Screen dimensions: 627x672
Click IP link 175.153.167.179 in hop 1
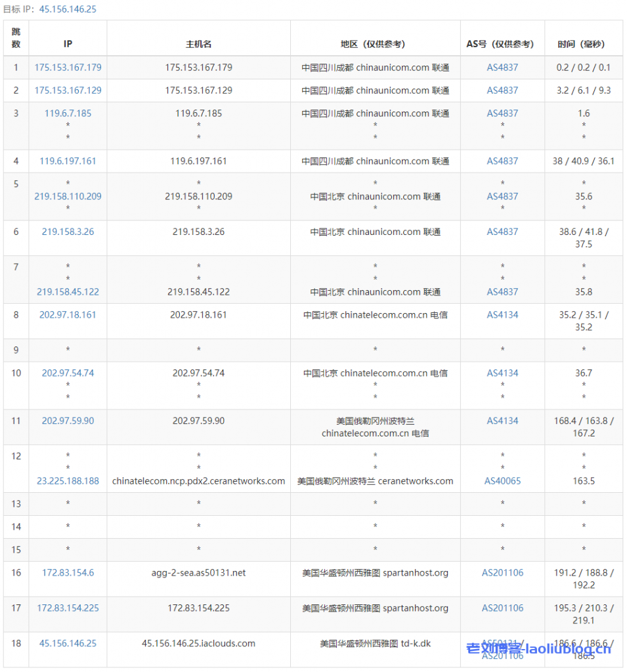coord(68,68)
